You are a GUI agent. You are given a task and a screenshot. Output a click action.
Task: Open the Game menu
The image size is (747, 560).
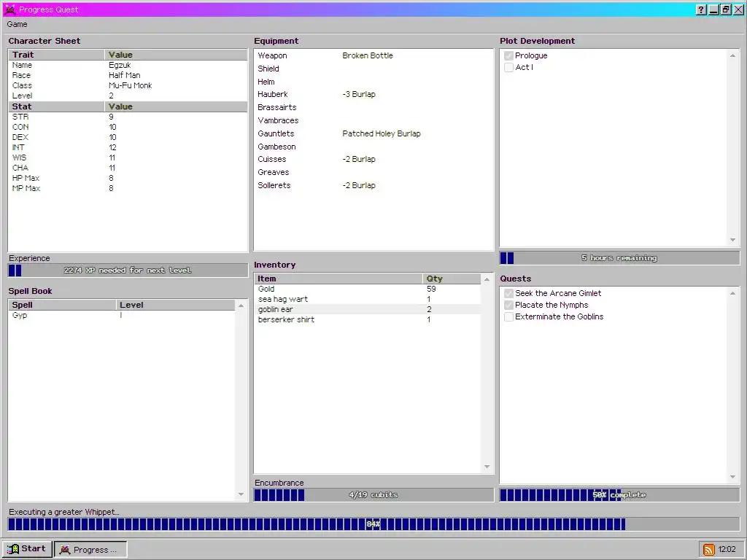click(18, 24)
